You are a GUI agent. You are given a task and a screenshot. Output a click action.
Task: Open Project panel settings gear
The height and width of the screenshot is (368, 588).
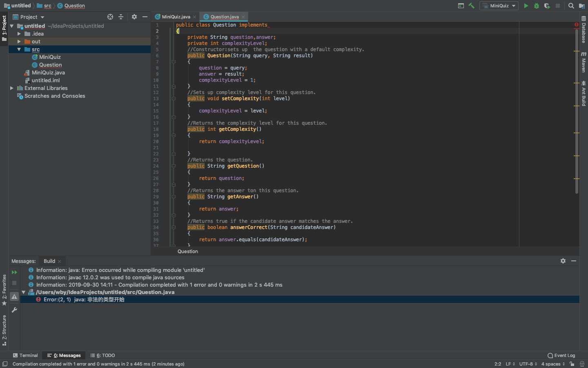click(x=134, y=17)
